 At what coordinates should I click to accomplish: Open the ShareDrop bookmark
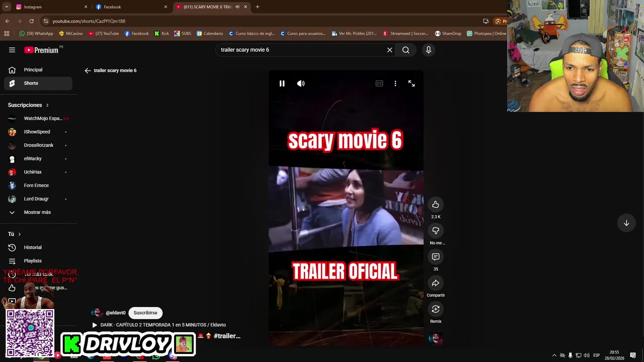(x=448, y=34)
